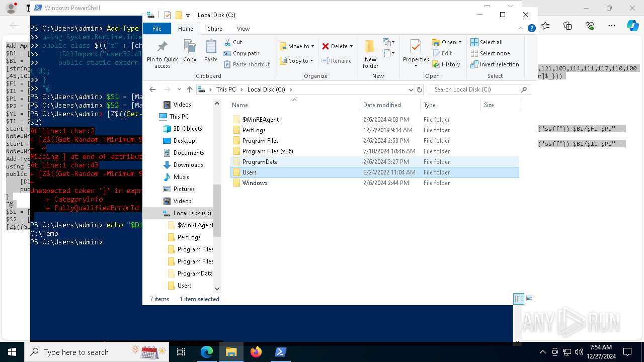Image resolution: width=644 pixels, height=362 pixels.
Task: Click the Cut scissors button
Action: 233,42
